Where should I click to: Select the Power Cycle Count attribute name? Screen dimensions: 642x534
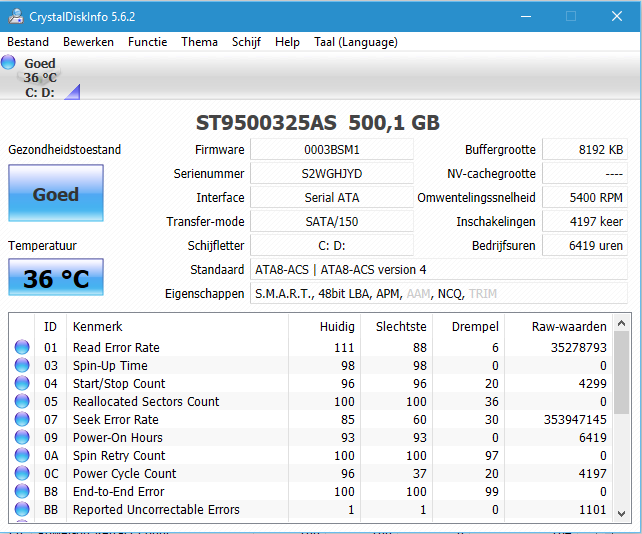click(124, 473)
